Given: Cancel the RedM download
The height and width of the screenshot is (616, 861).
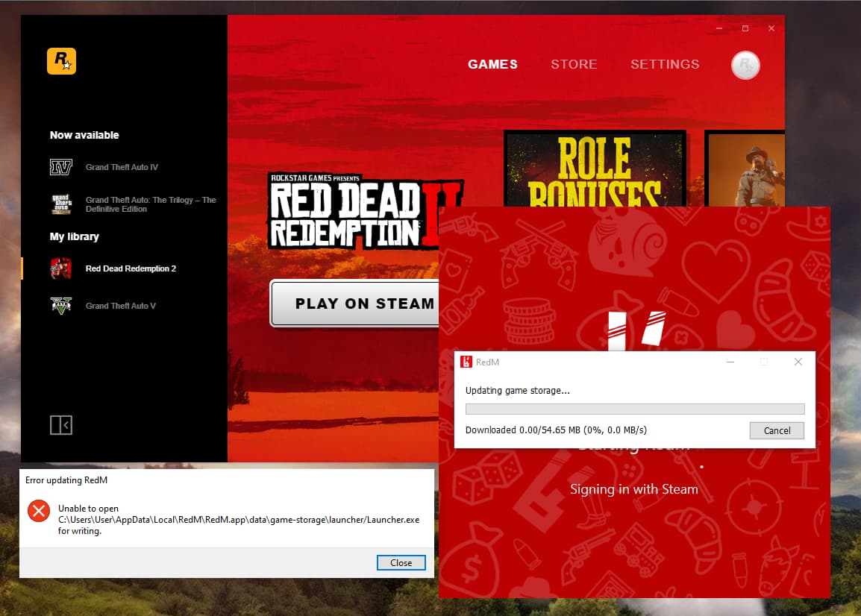Looking at the screenshot, I should 777,430.
